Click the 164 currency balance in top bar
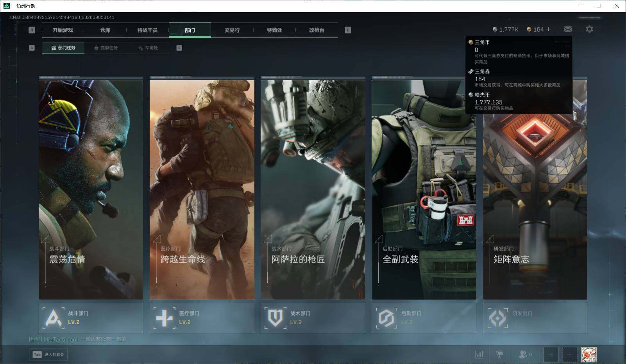This screenshot has width=626, height=364. point(538,29)
